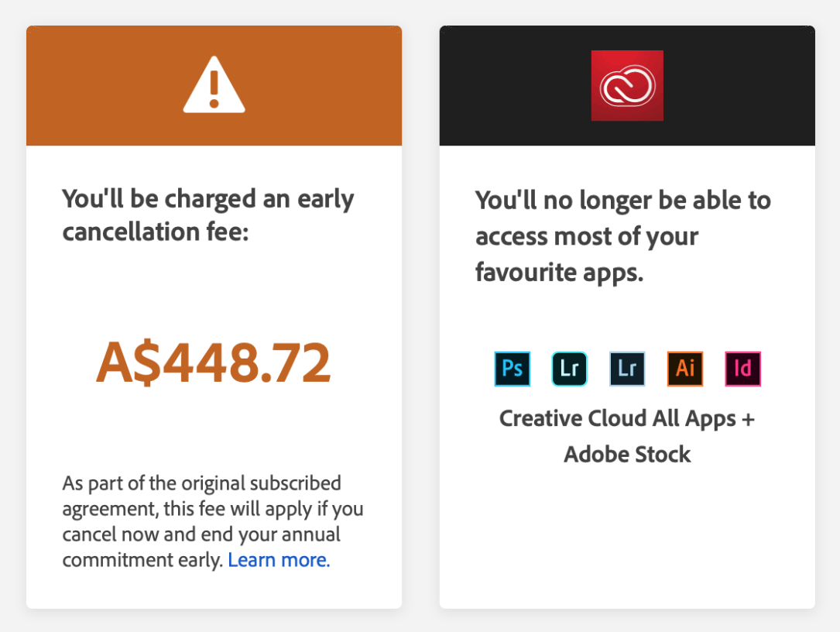Select the Illustrator app icon
Image resolution: width=840 pixels, height=632 pixels.
click(x=684, y=369)
